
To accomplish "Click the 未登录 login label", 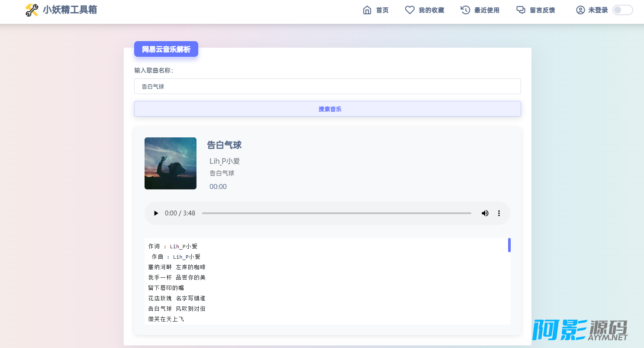I will (598, 10).
